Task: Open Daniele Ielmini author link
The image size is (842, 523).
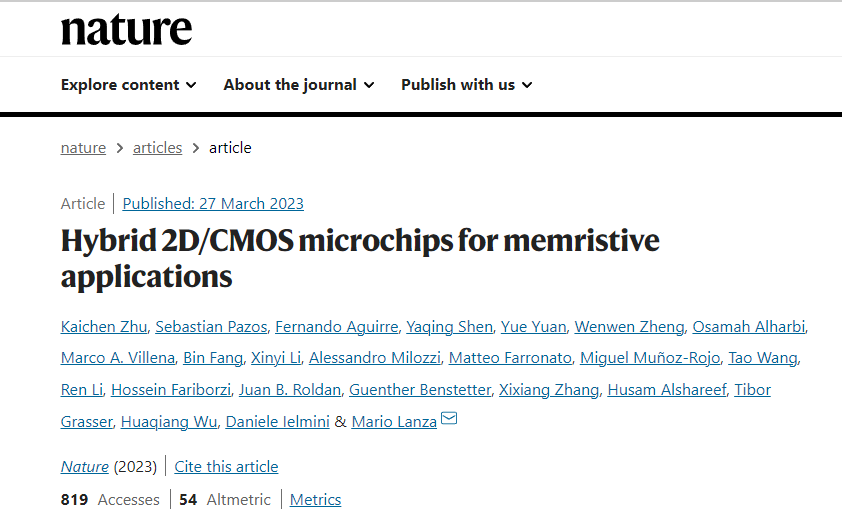Action: pyautogui.click(x=278, y=422)
